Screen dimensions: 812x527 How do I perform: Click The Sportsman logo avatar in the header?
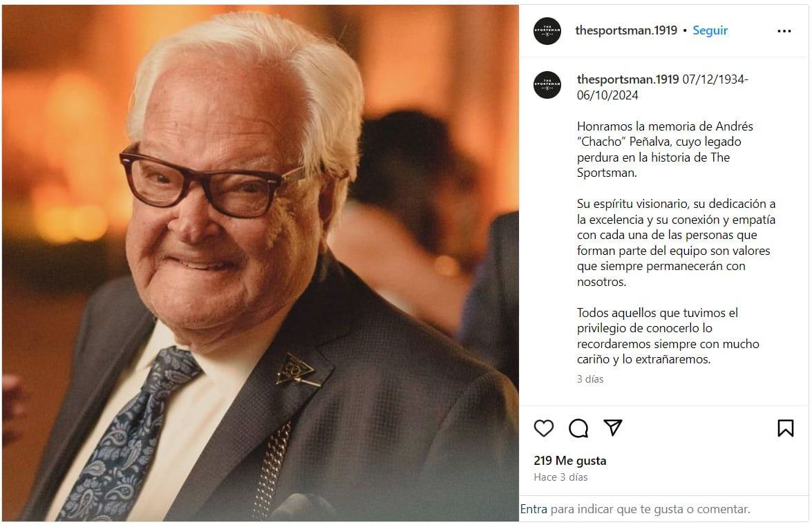tap(548, 30)
